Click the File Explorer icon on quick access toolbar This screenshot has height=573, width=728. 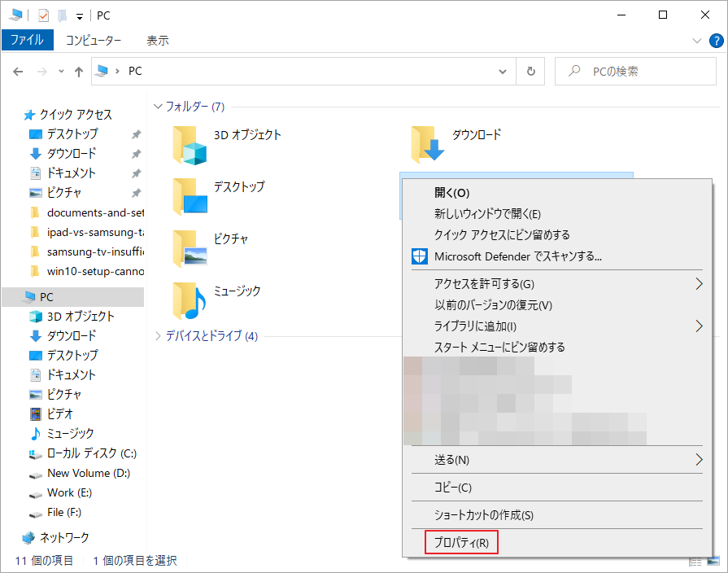[x=13, y=14]
